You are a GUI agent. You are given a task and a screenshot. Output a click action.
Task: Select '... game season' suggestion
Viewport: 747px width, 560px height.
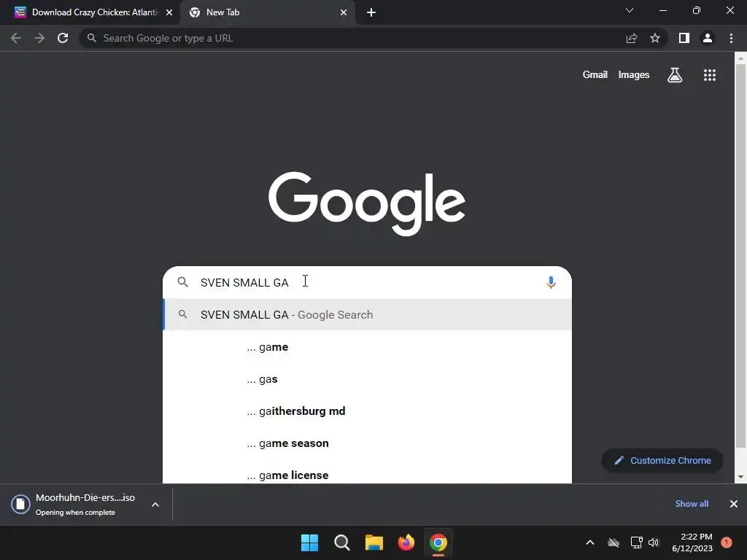point(368,443)
